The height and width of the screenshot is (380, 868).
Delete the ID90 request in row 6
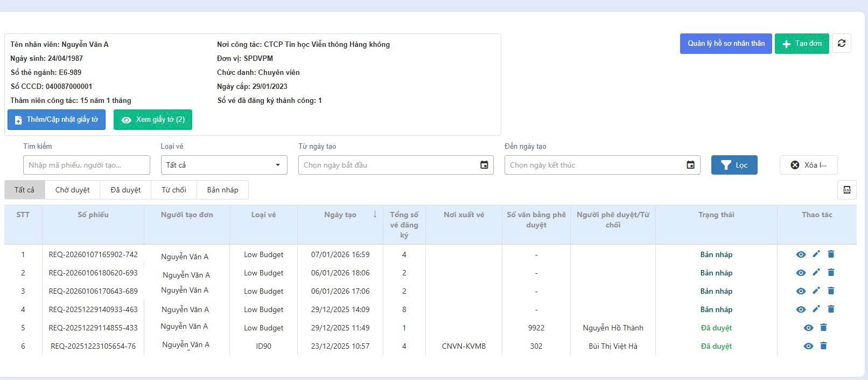(x=823, y=346)
